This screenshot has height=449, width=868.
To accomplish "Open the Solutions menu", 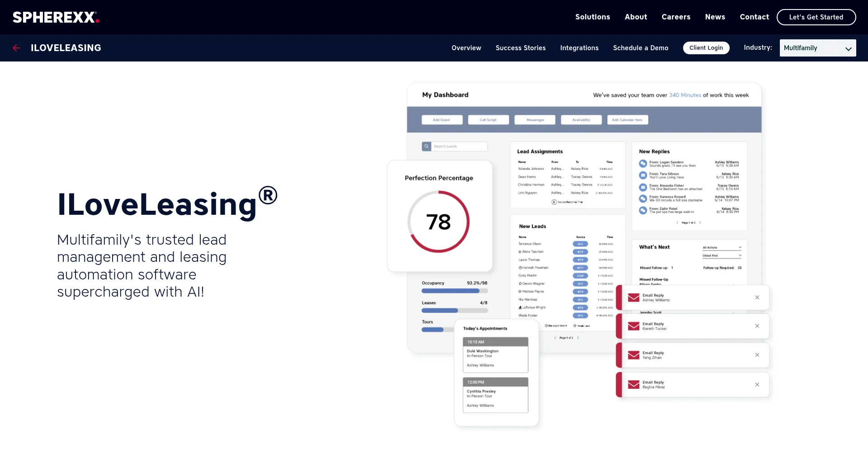I will pos(592,17).
